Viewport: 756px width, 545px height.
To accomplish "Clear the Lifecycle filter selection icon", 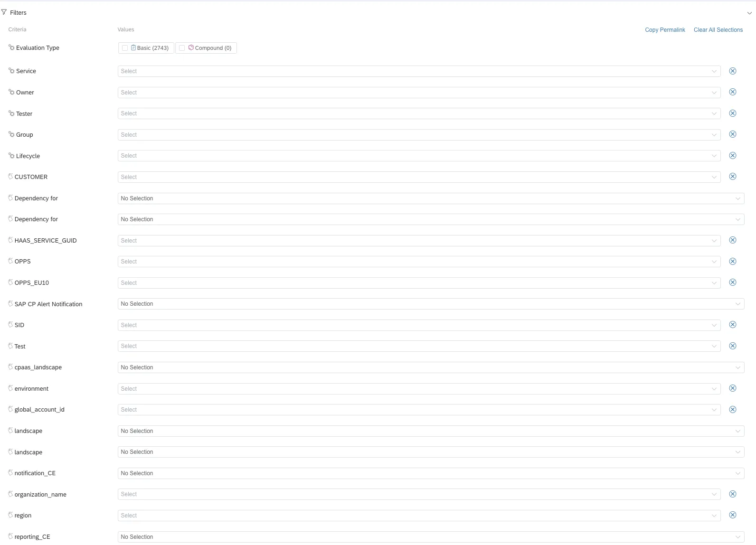I will (x=732, y=156).
